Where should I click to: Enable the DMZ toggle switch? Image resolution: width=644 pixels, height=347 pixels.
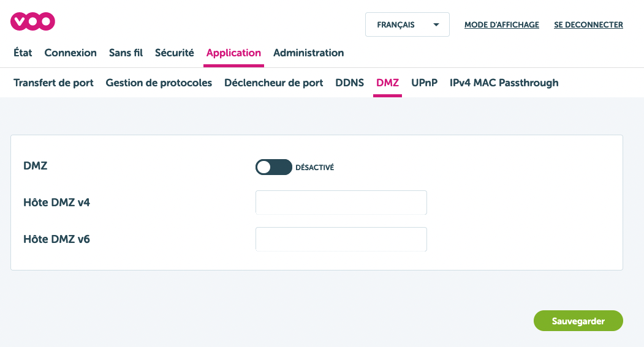[273, 167]
